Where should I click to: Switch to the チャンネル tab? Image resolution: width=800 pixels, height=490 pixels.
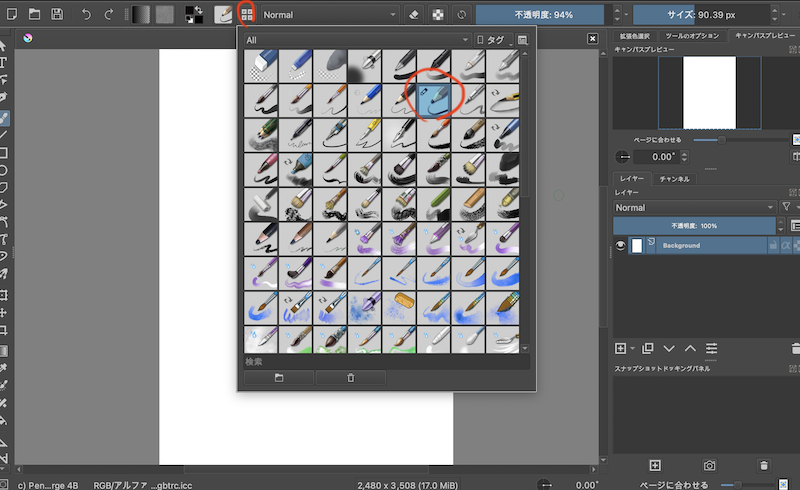coord(677,179)
